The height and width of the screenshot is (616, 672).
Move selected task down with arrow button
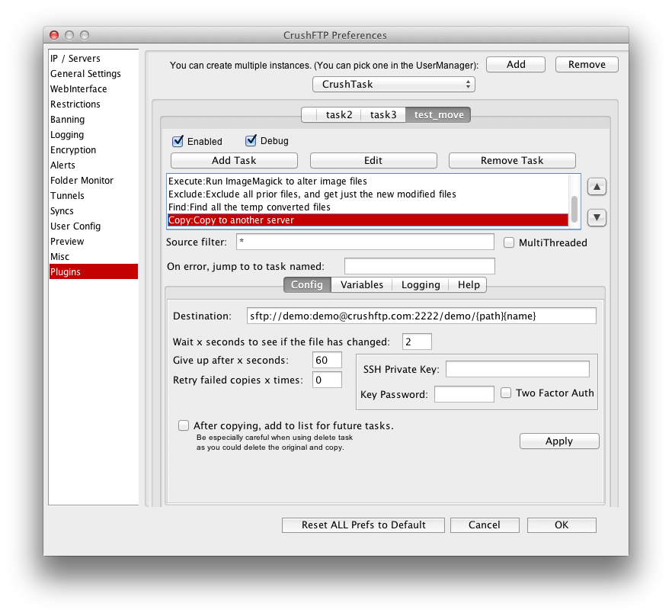click(x=597, y=217)
